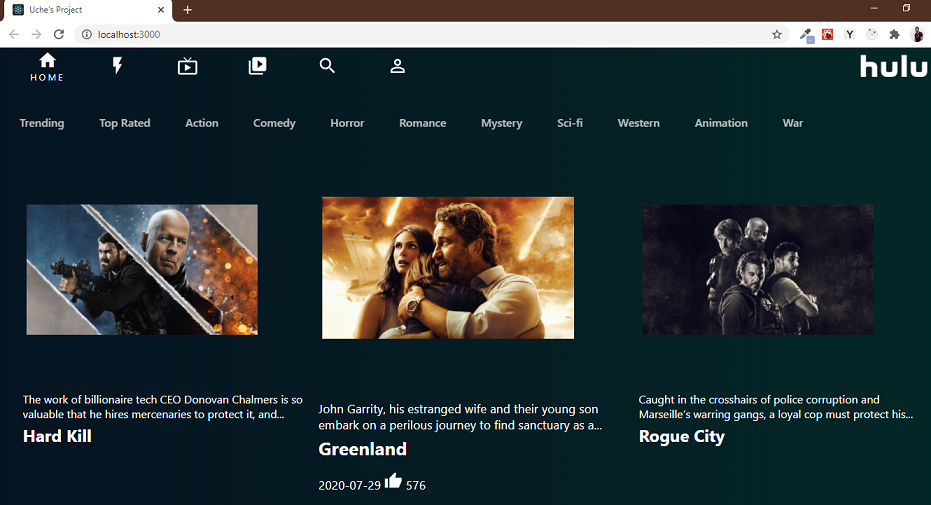Click the Greenland title
Screen dimensions: 931x505
pos(363,449)
